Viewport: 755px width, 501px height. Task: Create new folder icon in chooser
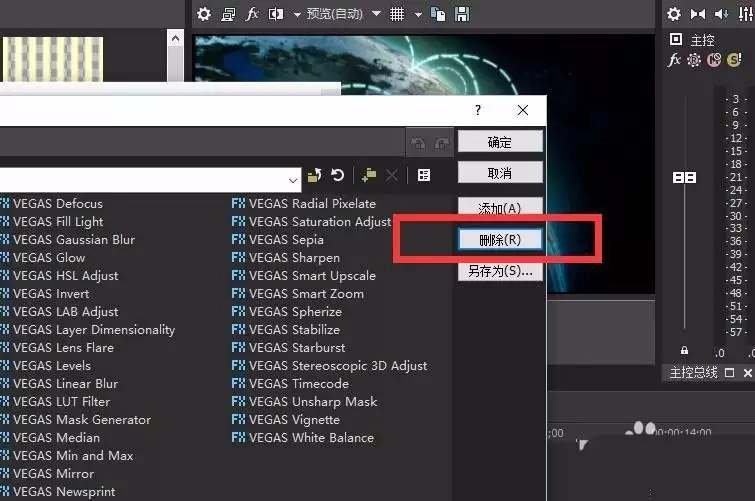pyautogui.click(x=369, y=175)
